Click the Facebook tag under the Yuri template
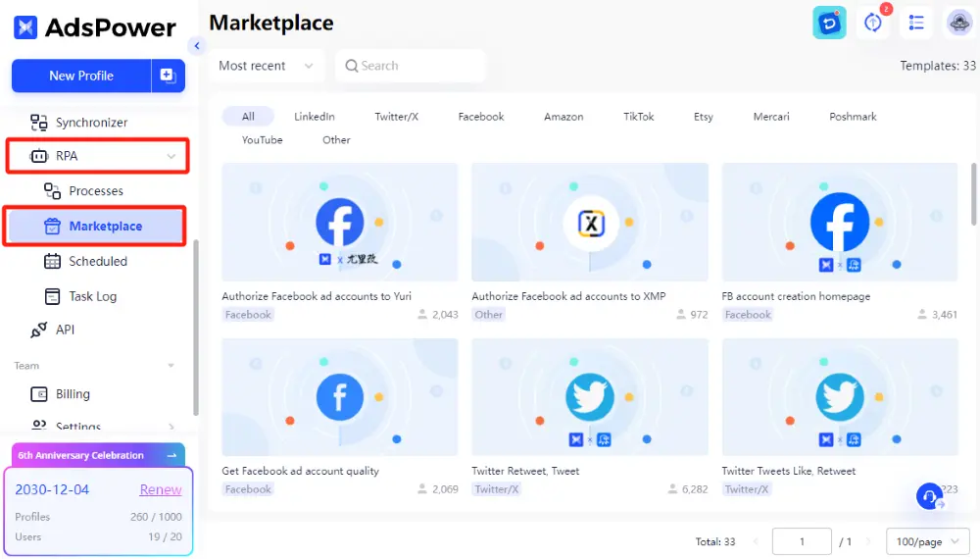Image resolution: width=980 pixels, height=559 pixels. pyautogui.click(x=248, y=315)
